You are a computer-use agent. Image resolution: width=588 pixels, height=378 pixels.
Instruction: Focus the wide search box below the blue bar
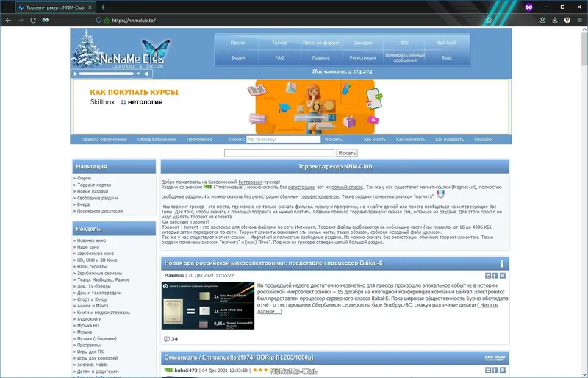tap(279, 153)
